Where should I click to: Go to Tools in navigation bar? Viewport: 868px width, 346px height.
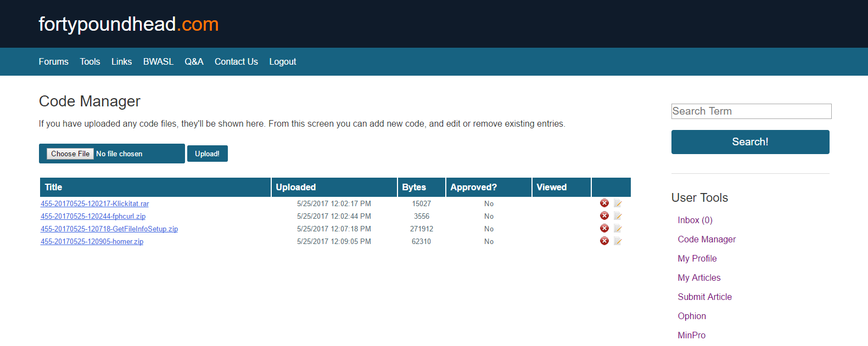90,61
